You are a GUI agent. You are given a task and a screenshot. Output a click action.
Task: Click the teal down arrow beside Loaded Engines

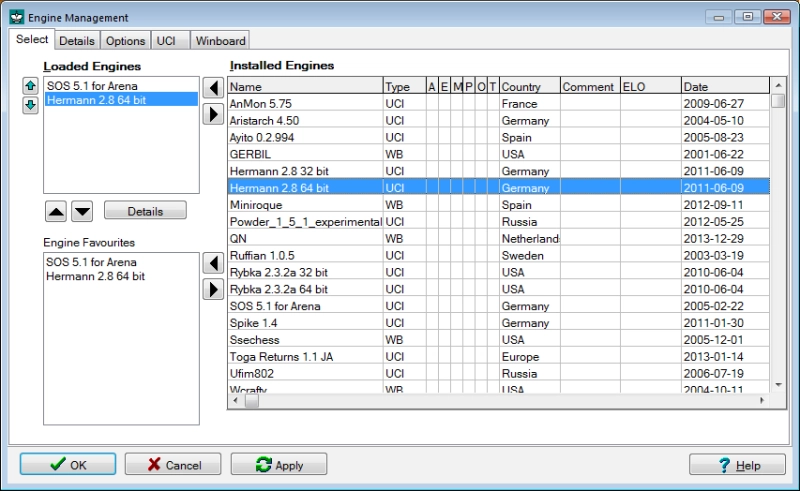click(31, 105)
